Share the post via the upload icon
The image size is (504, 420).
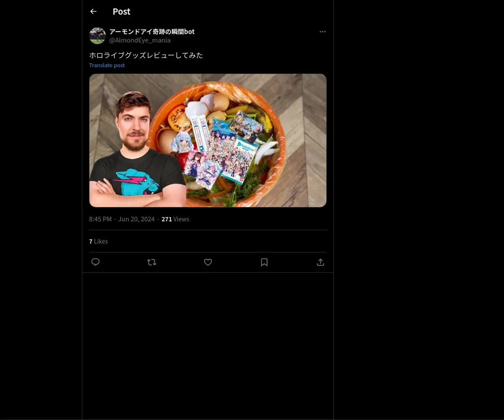coord(320,262)
